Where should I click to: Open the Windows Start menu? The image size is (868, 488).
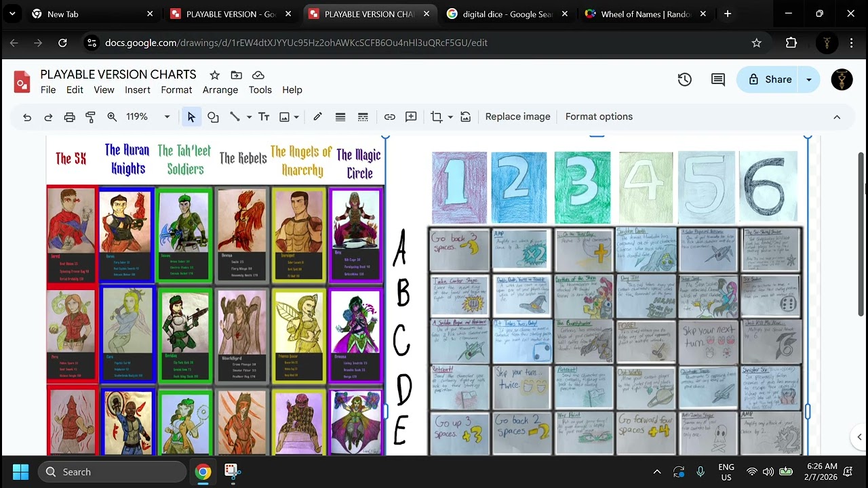pyautogui.click(x=20, y=472)
